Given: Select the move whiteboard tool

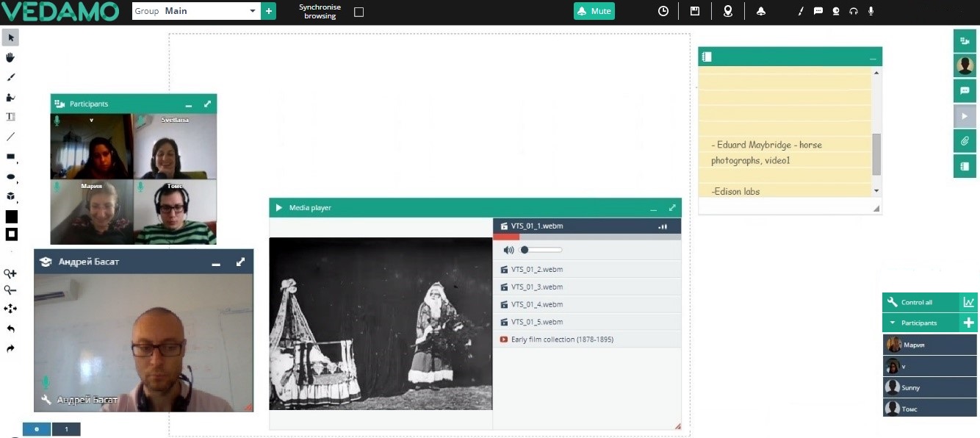Looking at the screenshot, I should [10, 309].
